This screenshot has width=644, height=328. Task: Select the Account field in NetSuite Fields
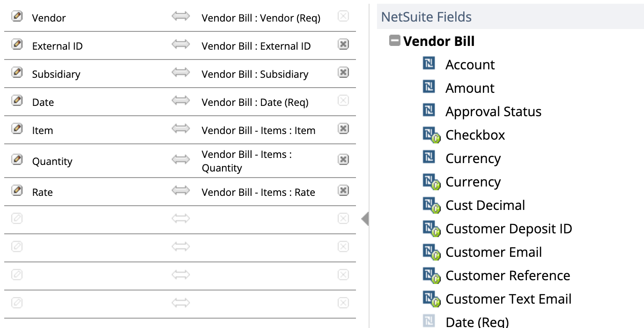click(x=470, y=65)
